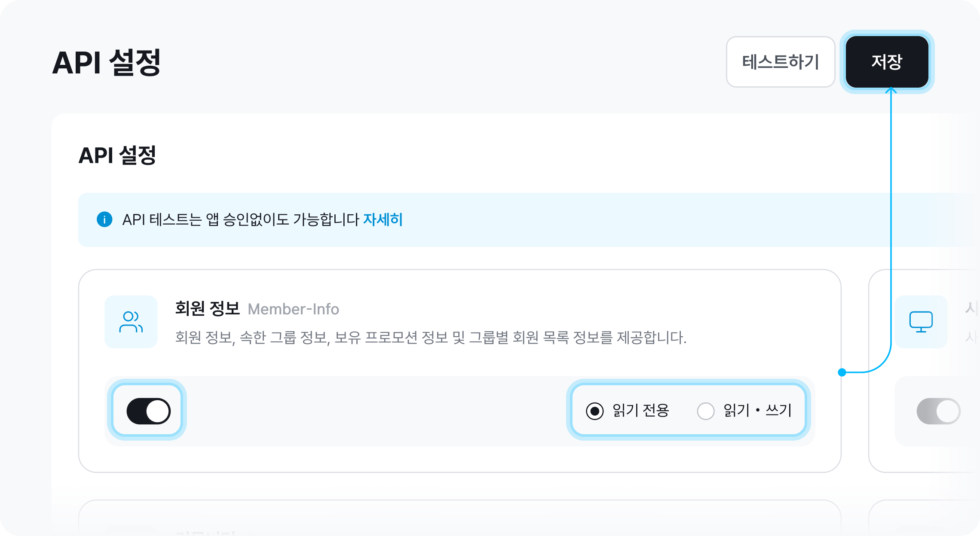Click the 회원 정보 description text

coord(430,338)
